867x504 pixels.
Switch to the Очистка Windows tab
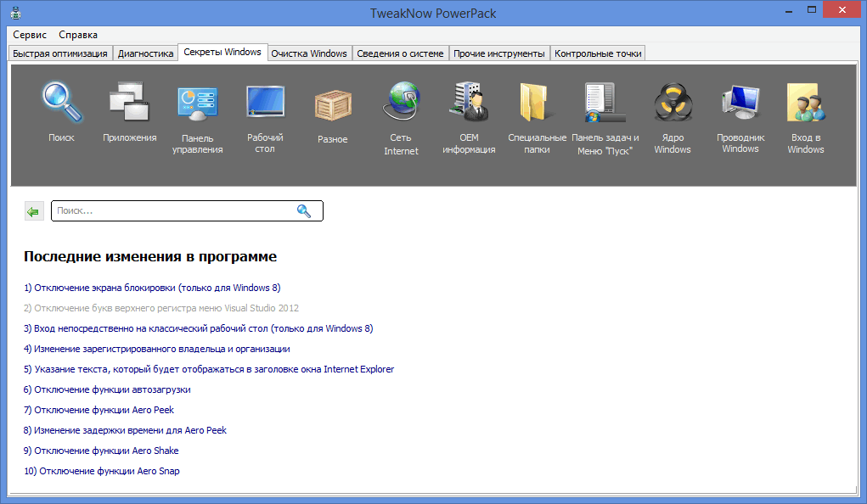(x=309, y=53)
